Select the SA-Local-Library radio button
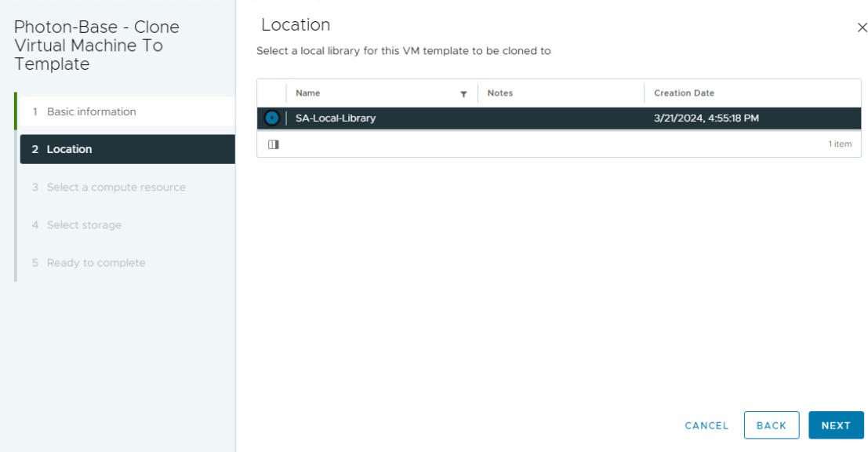868x452 pixels. point(272,118)
